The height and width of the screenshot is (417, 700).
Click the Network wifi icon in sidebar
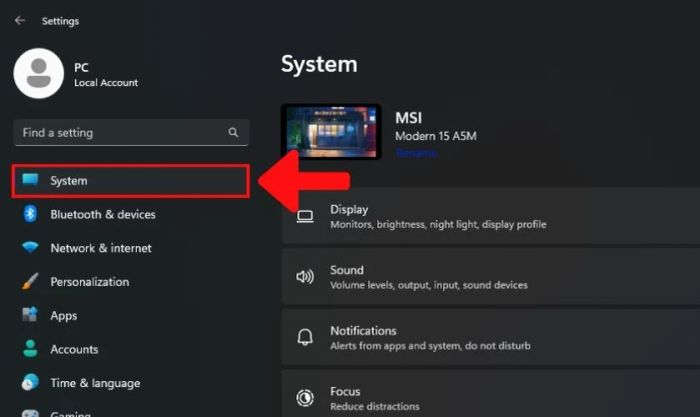coord(30,247)
